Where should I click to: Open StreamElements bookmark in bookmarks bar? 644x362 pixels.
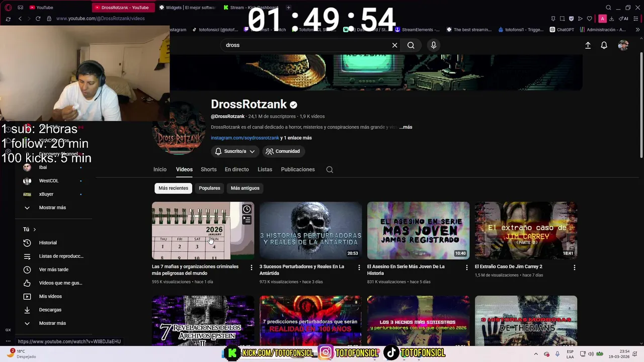[417, 30]
